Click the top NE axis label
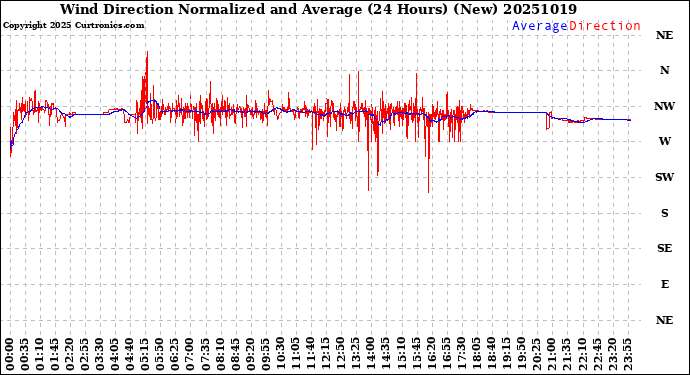690x375 pixels. 664,35
